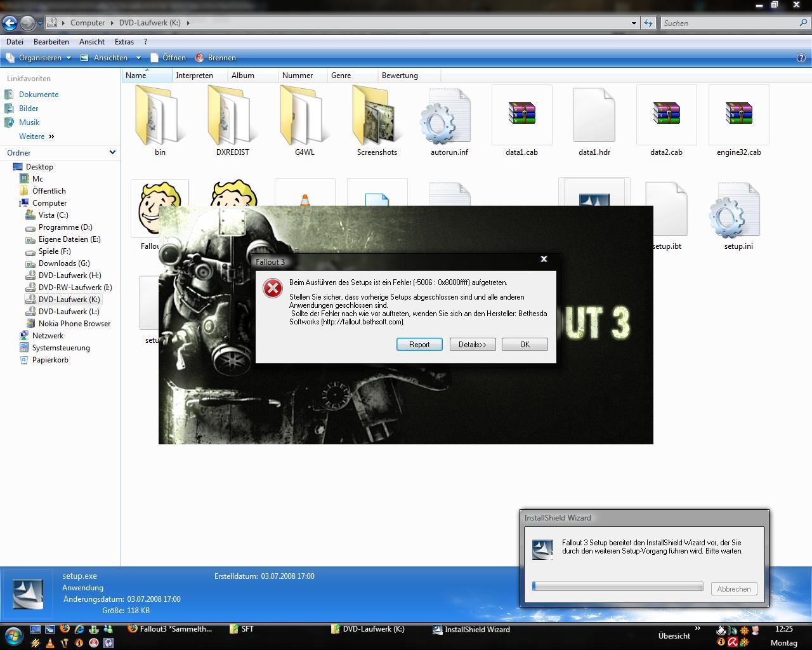Screen dimensions: 812x650
Task: Collapse the Ordner pane
Action: point(112,152)
